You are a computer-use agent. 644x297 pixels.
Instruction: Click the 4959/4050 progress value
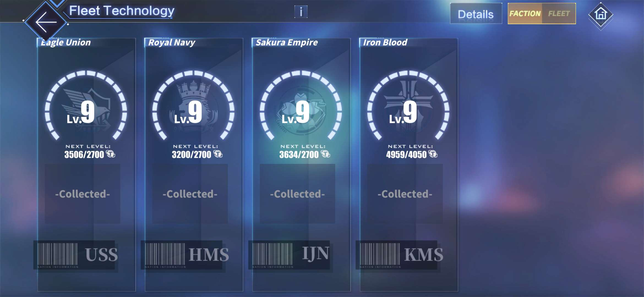[x=406, y=155]
